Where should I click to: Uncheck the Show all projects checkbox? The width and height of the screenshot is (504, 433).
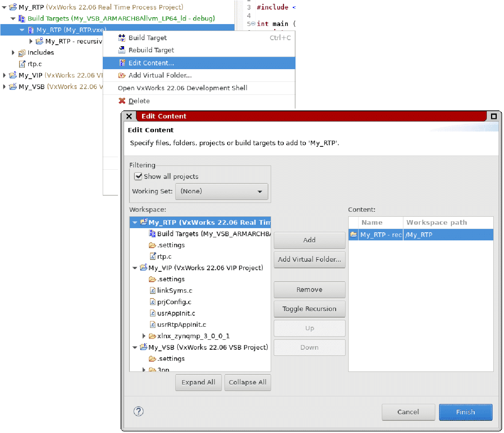[x=138, y=176]
